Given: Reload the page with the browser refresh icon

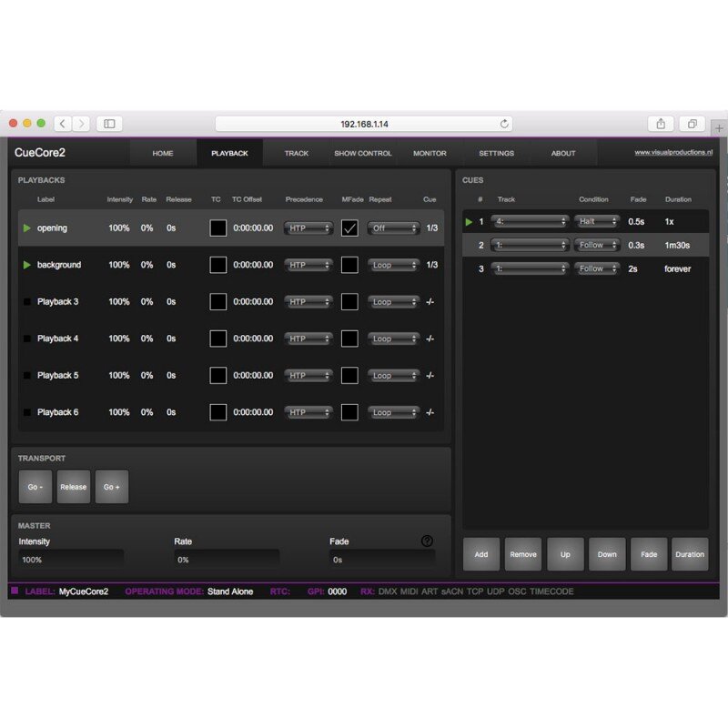Looking at the screenshot, I should pos(504,124).
